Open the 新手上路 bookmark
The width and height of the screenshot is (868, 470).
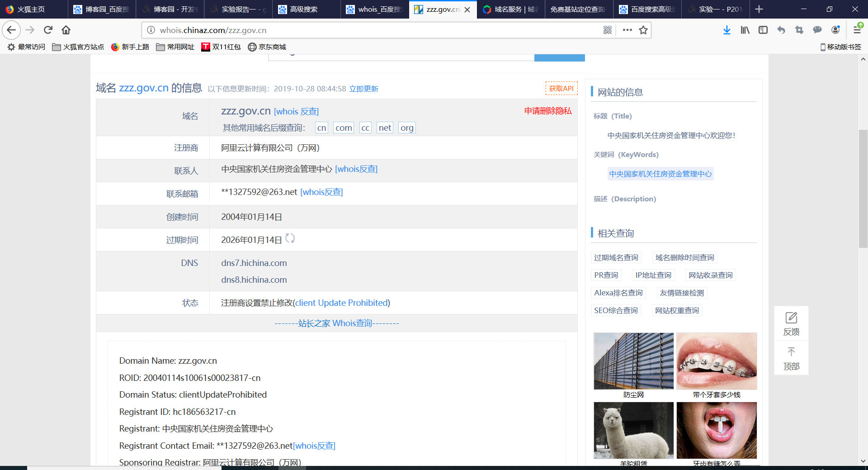pyautogui.click(x=130, y=47)
